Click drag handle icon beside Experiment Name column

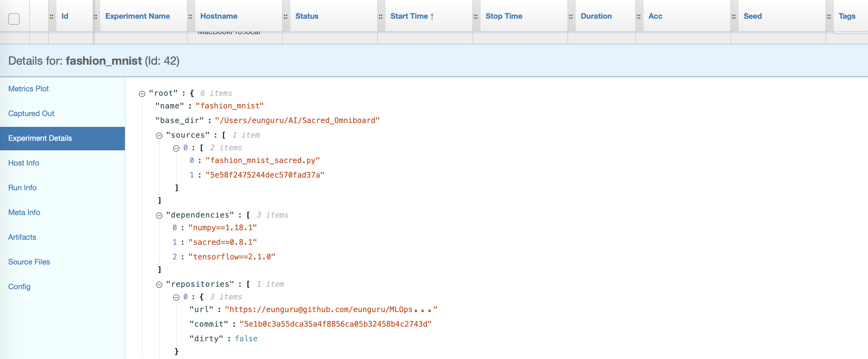95,16
